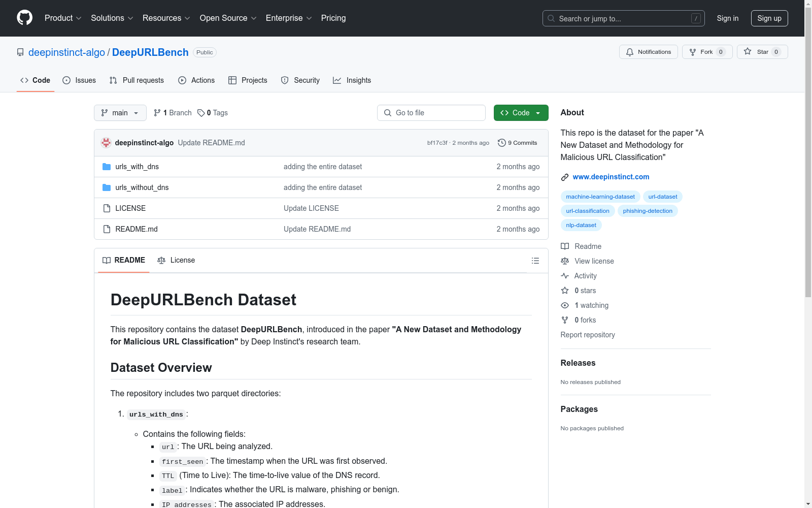Open the Releases heading link
The image size is (812, 508).
point(578,363)
